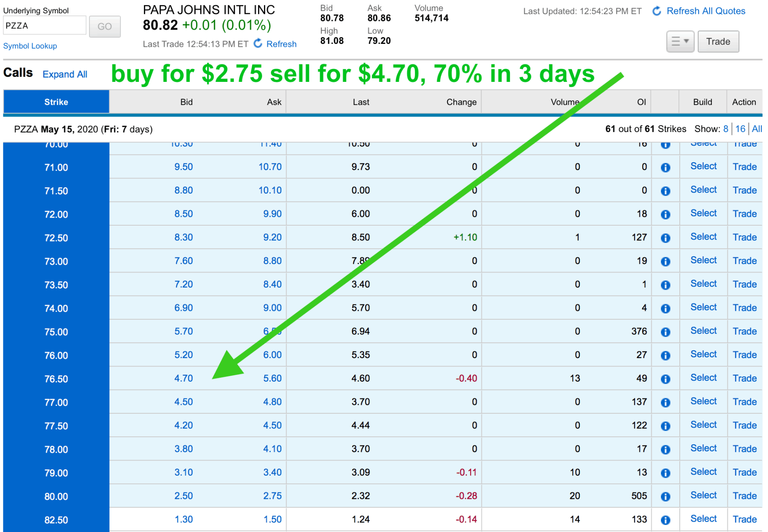The image size is (768, 532).
Task: Click the 2.75 ask for 80.00 strike
Action: [272, 496]
